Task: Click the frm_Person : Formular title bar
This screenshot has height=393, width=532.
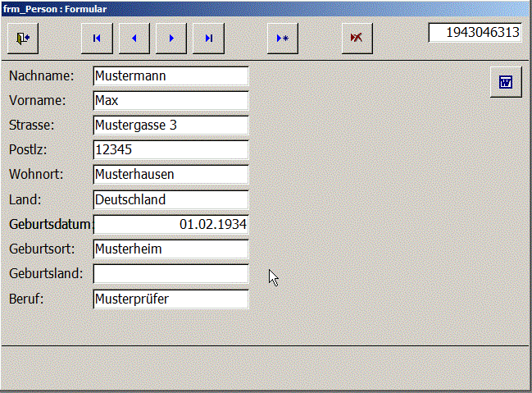Action: pos(266,9)
